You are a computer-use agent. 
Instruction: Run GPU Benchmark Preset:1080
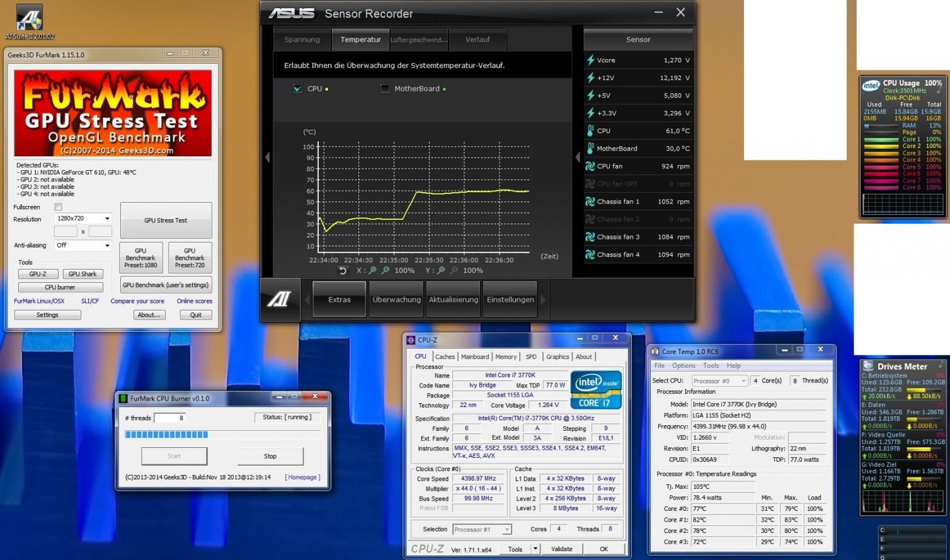point(140,258)
